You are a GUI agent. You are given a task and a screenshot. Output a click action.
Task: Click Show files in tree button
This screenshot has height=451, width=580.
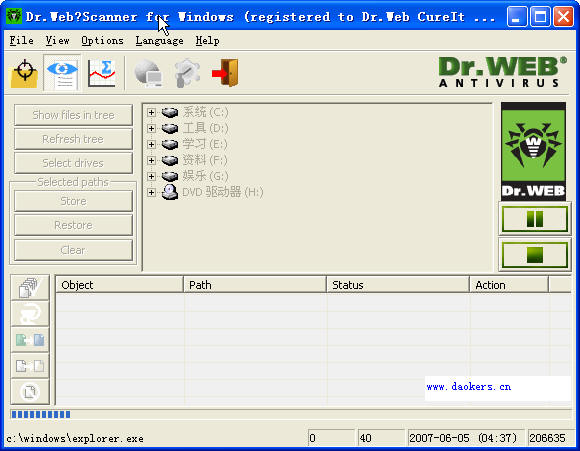[73, 115]
